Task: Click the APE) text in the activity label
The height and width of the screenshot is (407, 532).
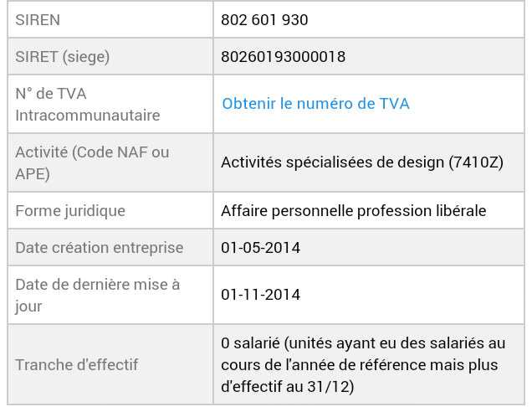Action: coord(33,174)
